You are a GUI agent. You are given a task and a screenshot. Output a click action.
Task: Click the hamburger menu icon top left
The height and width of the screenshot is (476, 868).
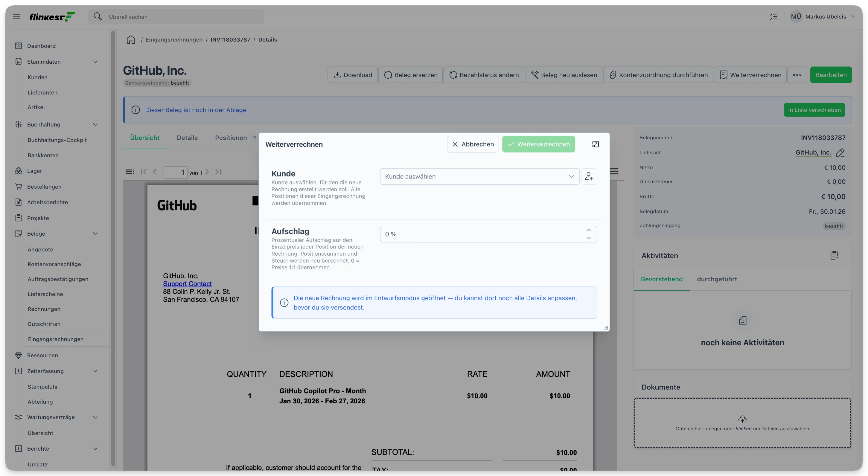16,16
